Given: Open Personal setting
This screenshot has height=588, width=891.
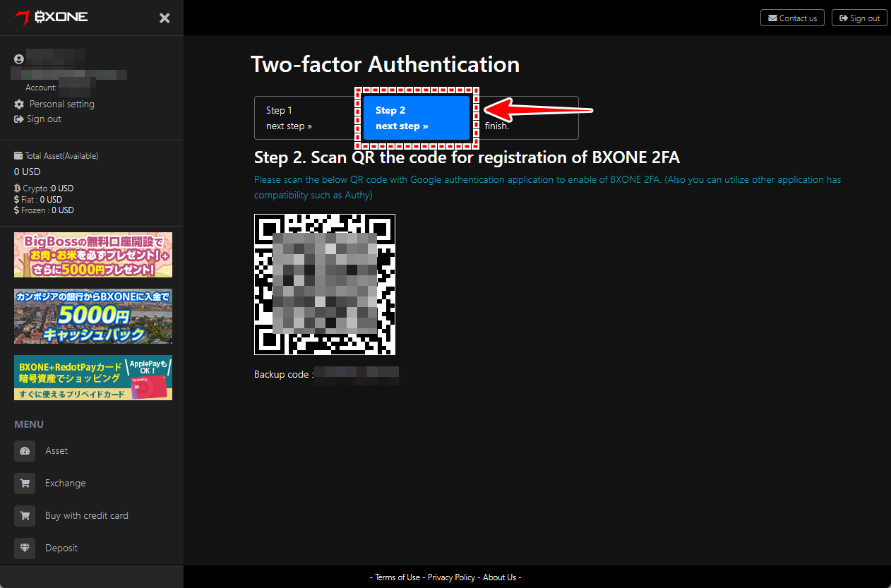Looking at the screenshot, I should pos(61,104).
